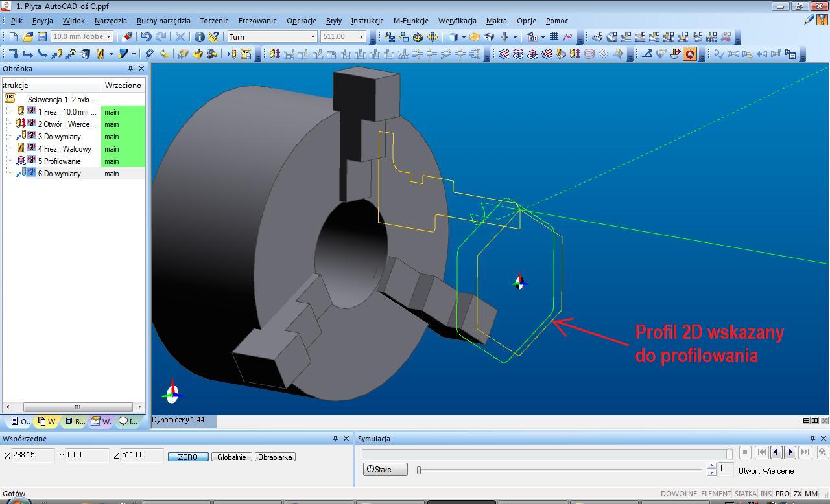830x504 pixels.
Task: Select the 4 Frez : Walcowy operation
Action: point(64,149)
